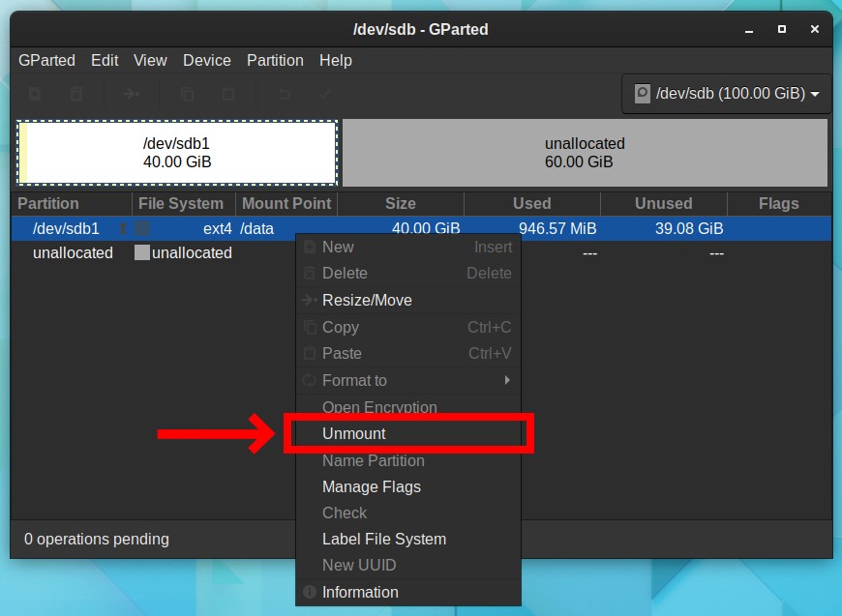Click the 0 operations pending status text
The width and height of the screenshot is (842, 616).
click(97, 539)
